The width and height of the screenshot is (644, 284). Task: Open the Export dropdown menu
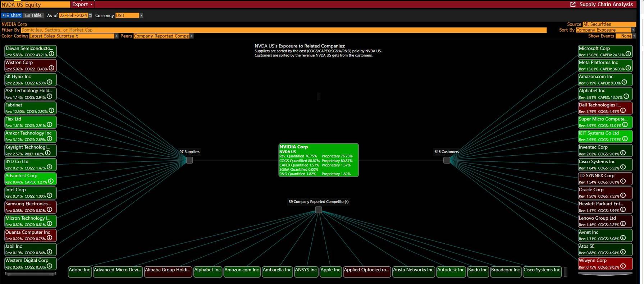(x=82, y=4)
